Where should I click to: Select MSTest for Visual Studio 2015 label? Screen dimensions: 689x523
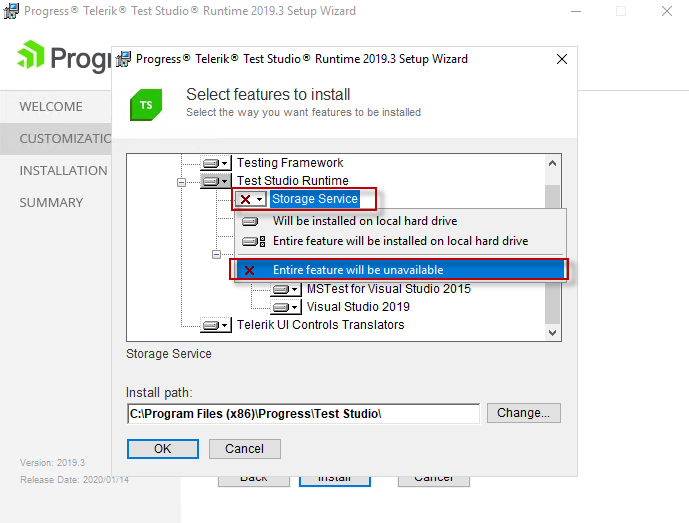(x=388, y=289)
